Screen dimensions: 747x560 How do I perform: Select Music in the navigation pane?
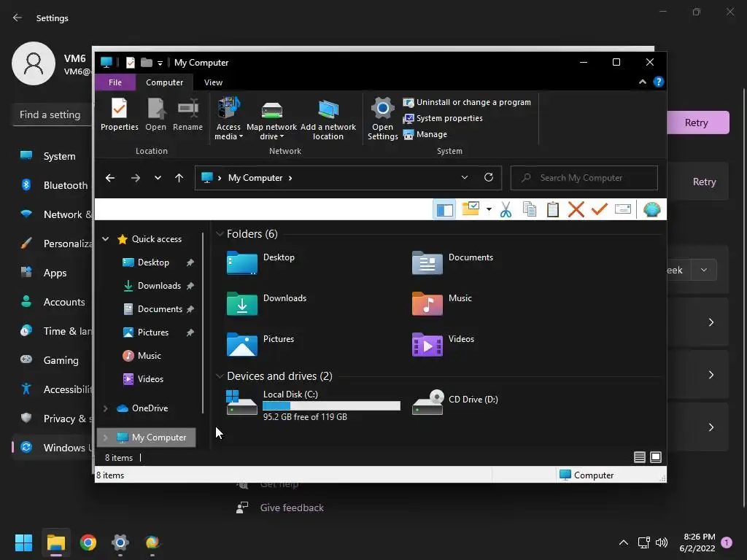click(x=149, y=356)
